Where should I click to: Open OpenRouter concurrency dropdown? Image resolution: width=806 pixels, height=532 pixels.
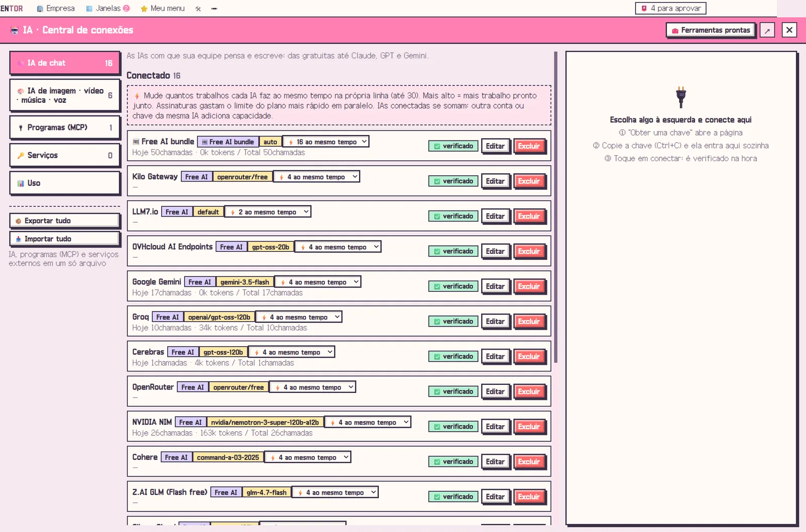click(x=313, y=387)
